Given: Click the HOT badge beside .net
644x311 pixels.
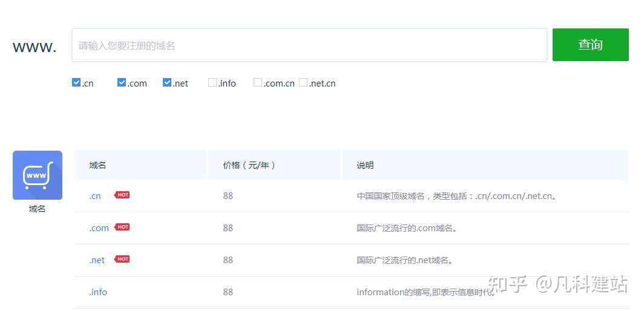Looking at the screenshot, I should (x=122, y=259).
